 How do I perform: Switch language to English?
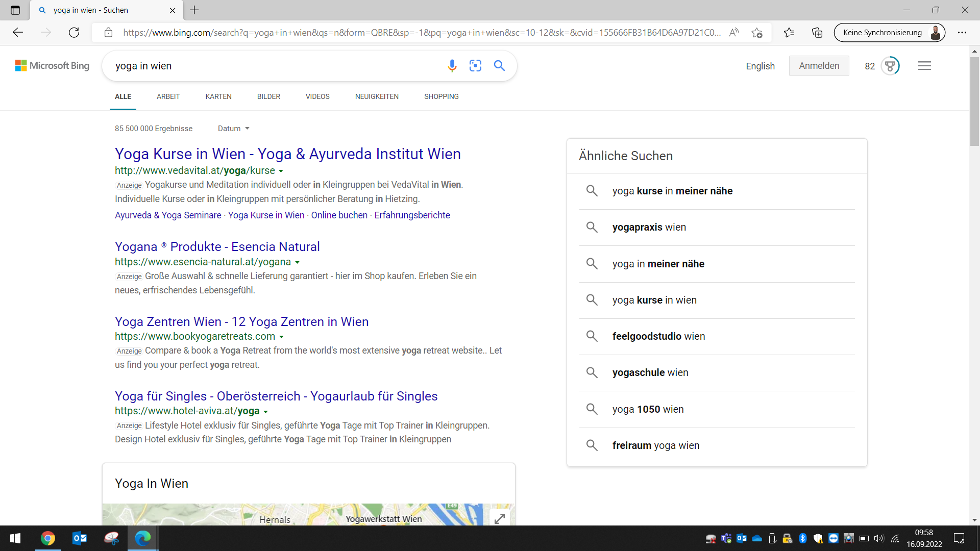coord(760,66)
